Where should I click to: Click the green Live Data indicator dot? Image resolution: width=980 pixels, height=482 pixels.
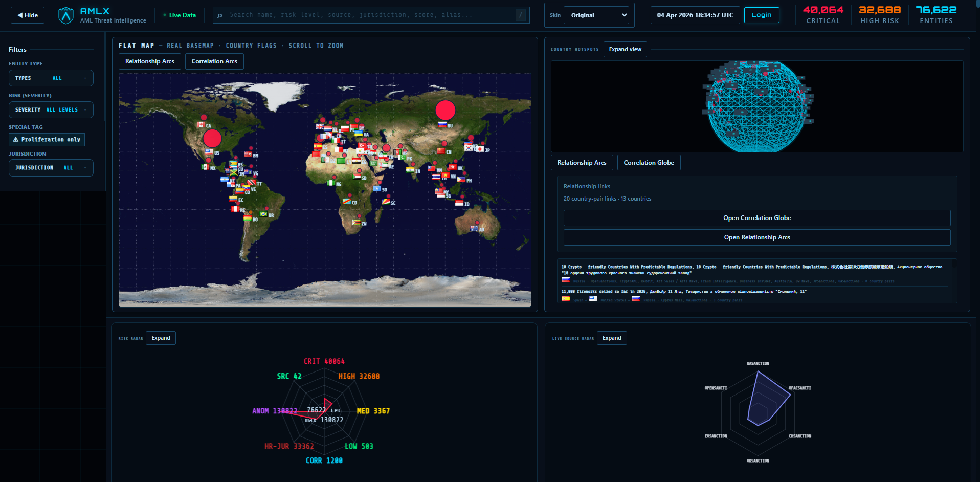(x=165, y=14)
